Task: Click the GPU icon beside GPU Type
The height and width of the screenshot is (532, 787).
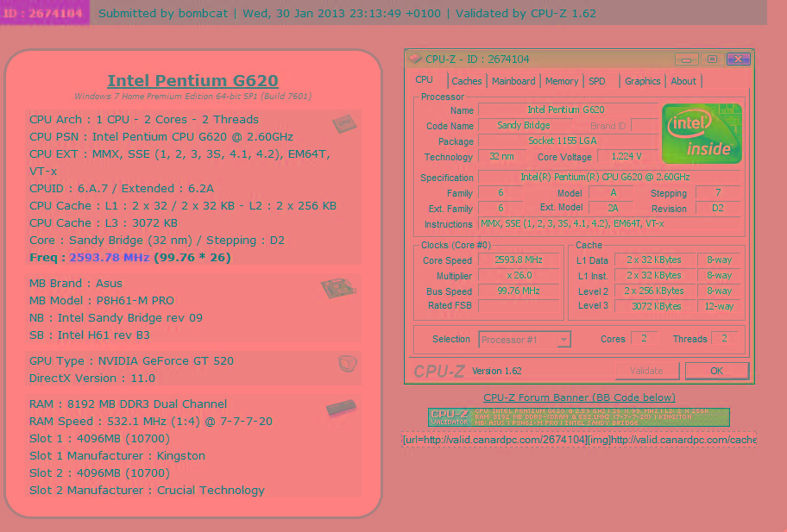Action: click(347, 364)
